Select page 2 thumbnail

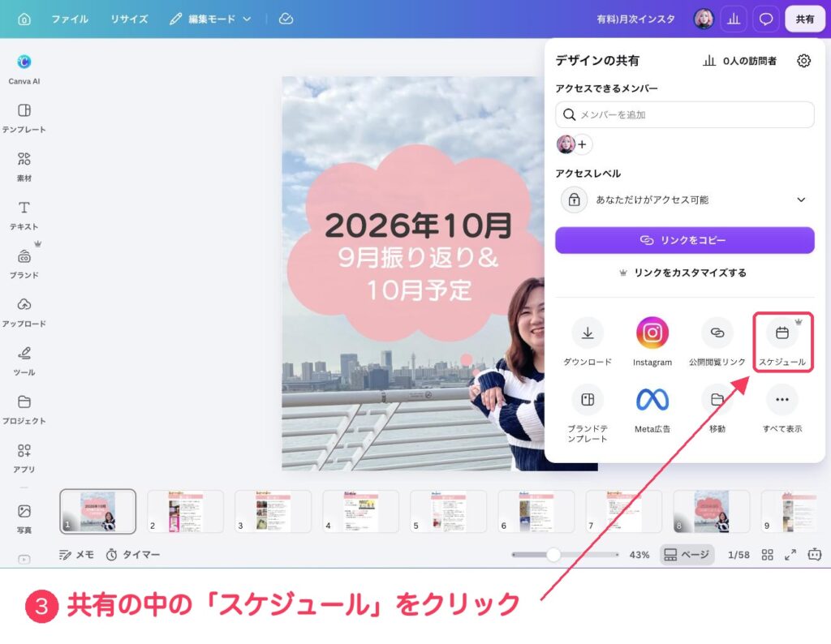tap(185, 511)
